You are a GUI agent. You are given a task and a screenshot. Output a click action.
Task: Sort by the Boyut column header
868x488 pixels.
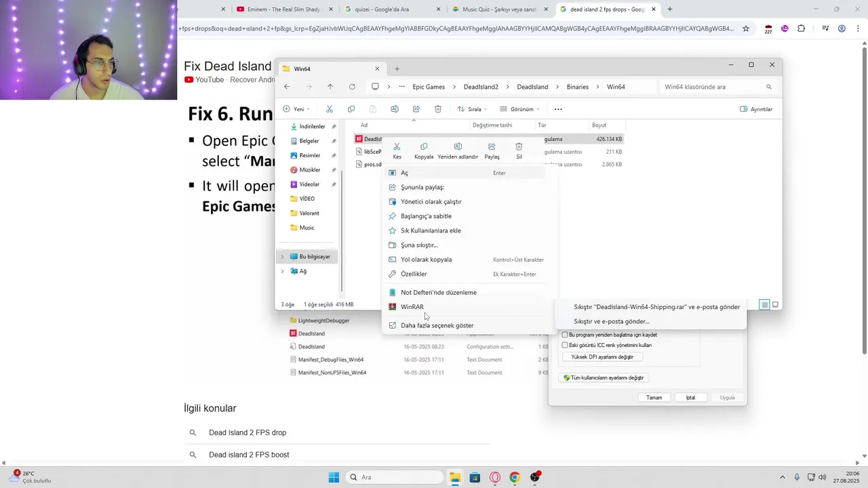tap(599, 125)
